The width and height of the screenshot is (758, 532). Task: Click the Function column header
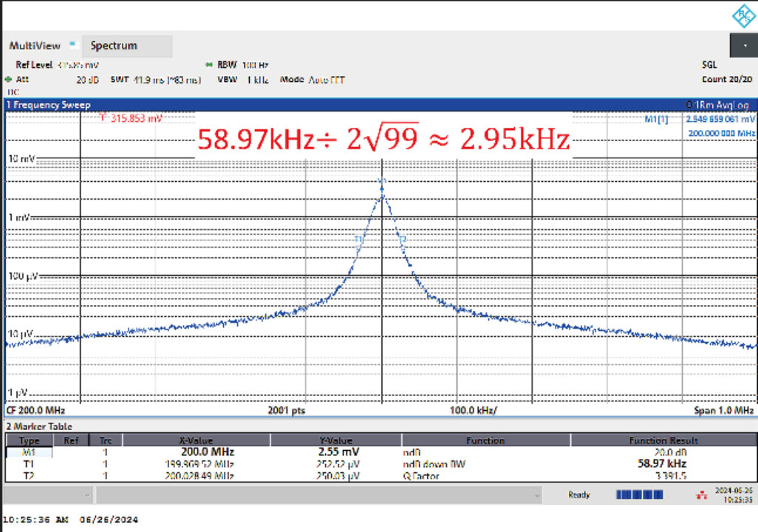(x=485, y=440)
